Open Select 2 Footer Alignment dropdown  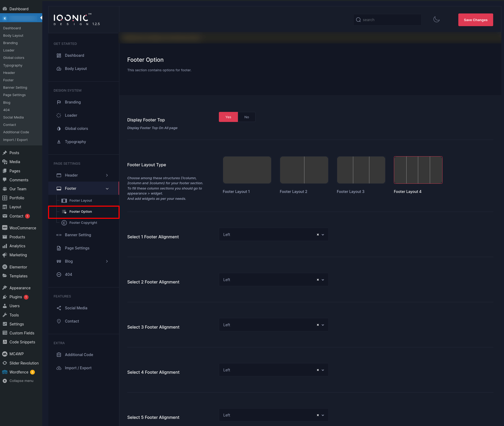274,280
